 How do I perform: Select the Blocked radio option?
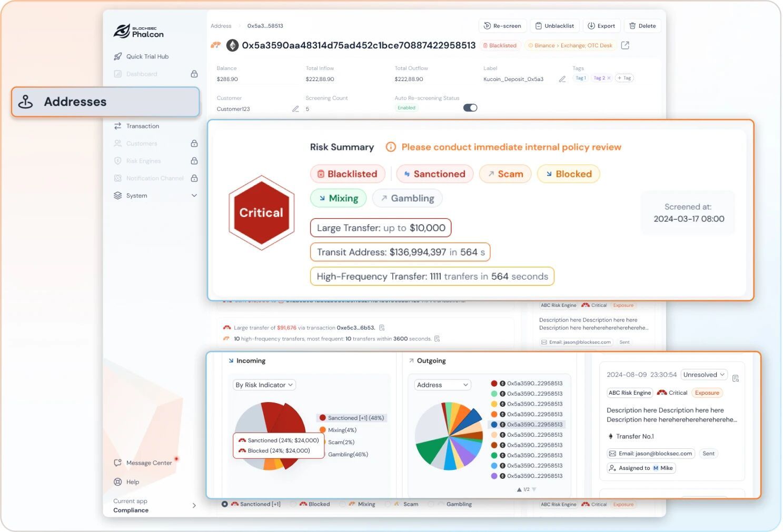293,504
